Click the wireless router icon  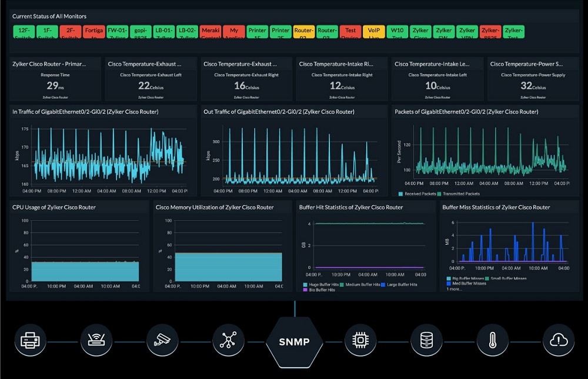(x=96, y=341)
